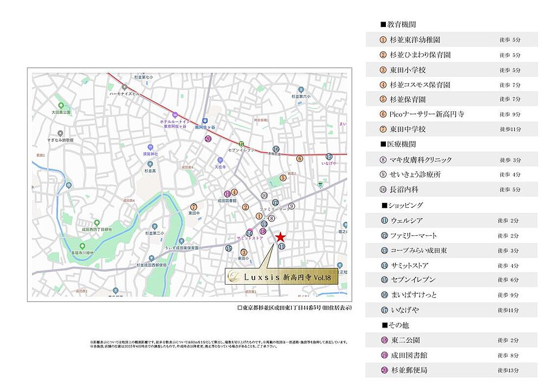Click 杉並ひまわり保育園 legend entry
555x392 pixels.
pyautogui.click(x=451, y=55)
